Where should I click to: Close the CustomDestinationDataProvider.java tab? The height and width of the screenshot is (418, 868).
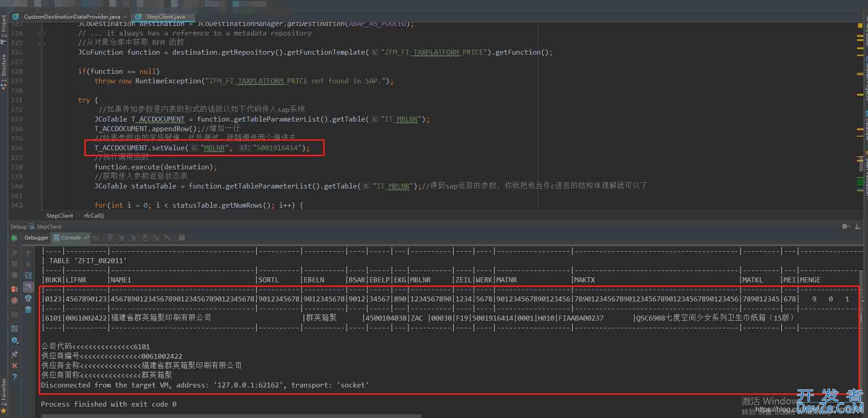(125, 17)
